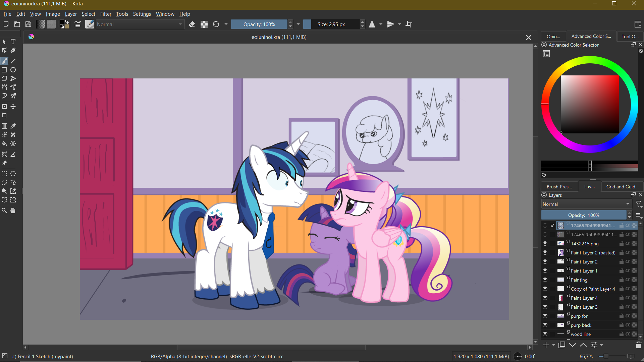Screen dimensions: 644x362
Task: Hide the Painting layer
Action: point(545,280)
